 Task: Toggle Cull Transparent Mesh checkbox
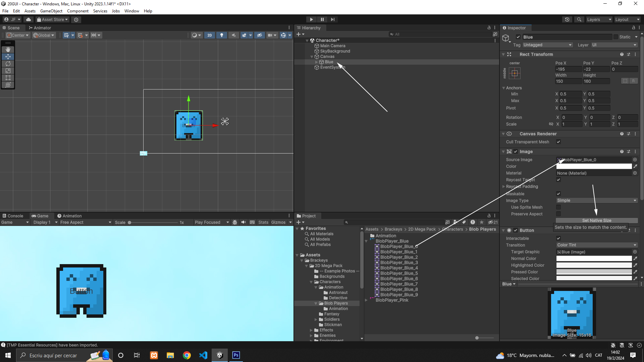(x=558, y=142)
